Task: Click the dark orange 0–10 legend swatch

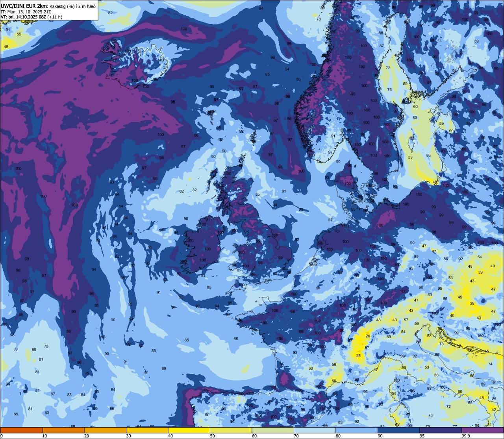Action: pyautogui.click(x=21, y=430)
